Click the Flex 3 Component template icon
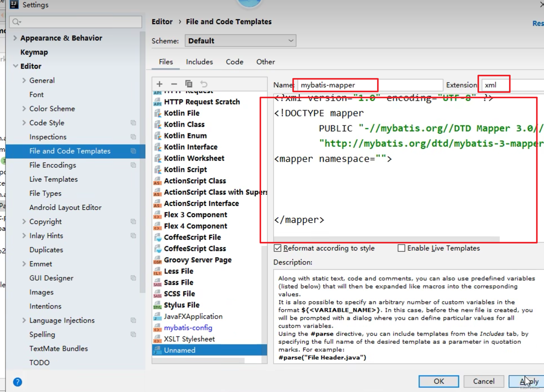The image size is (544, 392). tap(157, 215)
